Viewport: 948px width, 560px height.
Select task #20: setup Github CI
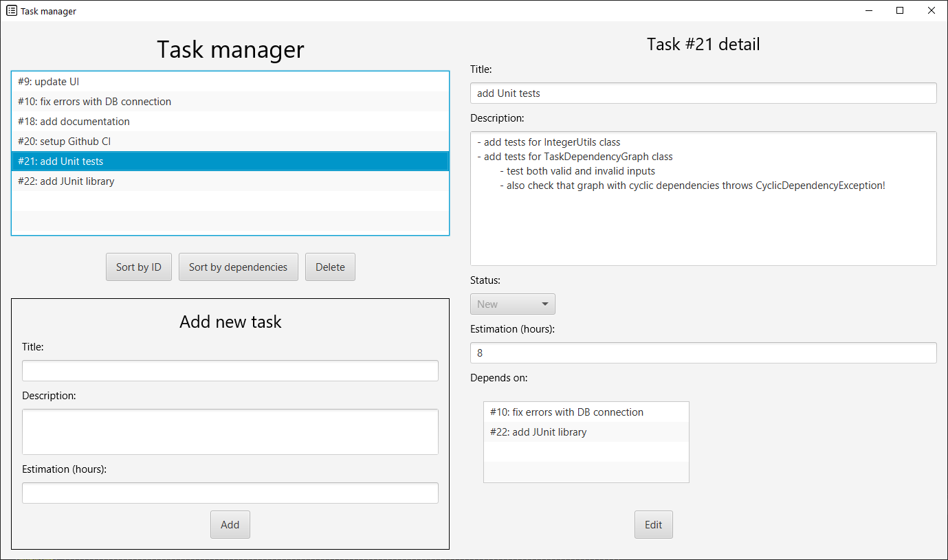230,142
